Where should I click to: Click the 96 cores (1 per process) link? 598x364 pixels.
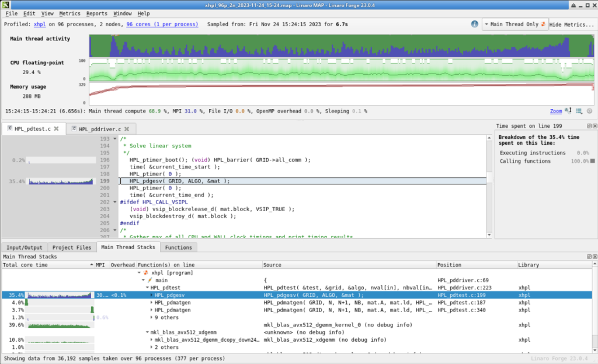[162, 24]
